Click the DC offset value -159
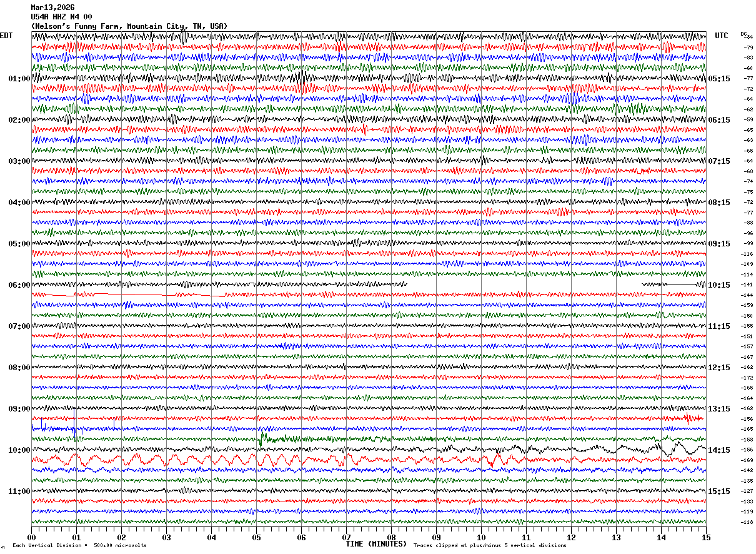 pyautogui.click(x=747, y=305)
